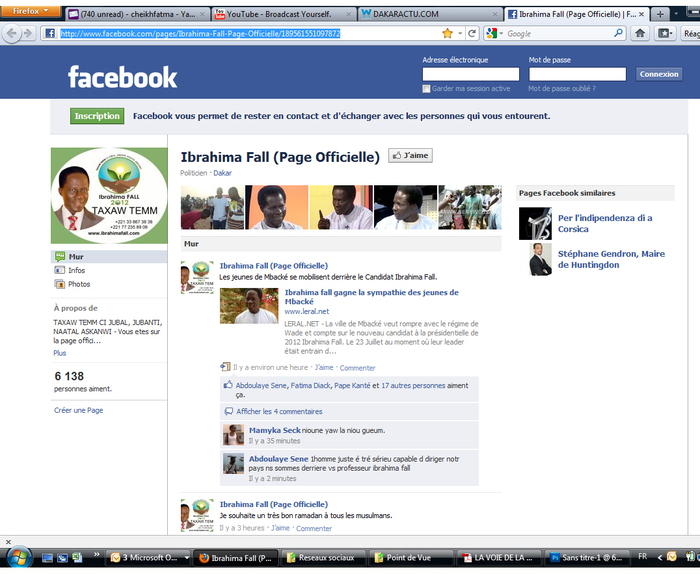Screen dimensions: 700x574
Task: Close the bar with the x above the taskbar
Action: (8, 542)
